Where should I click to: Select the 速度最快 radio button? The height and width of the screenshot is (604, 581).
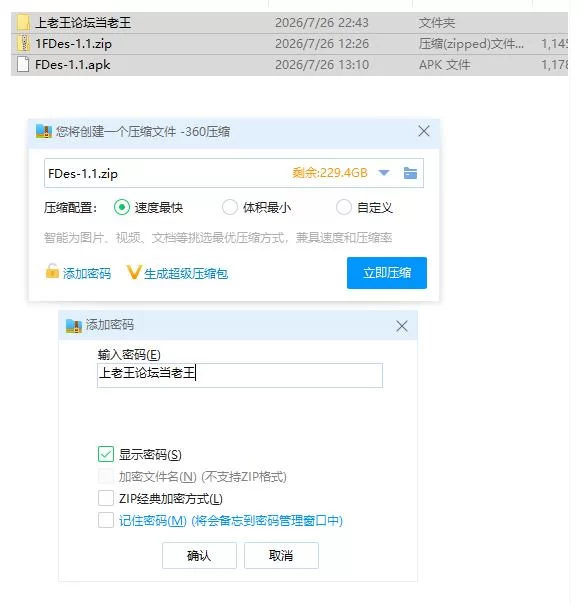point(122,207)
